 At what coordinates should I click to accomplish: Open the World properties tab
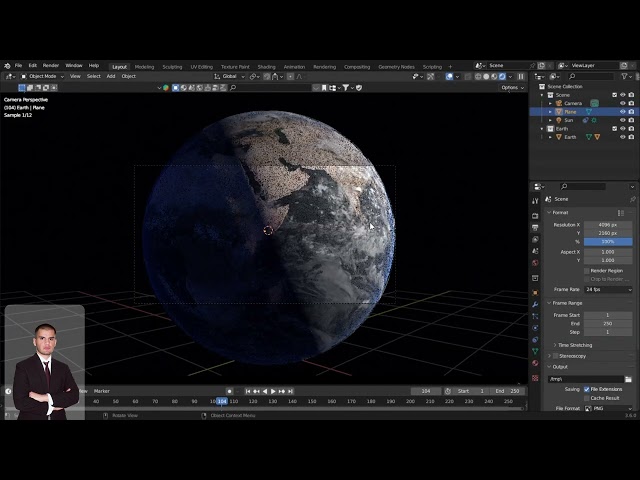535,263
